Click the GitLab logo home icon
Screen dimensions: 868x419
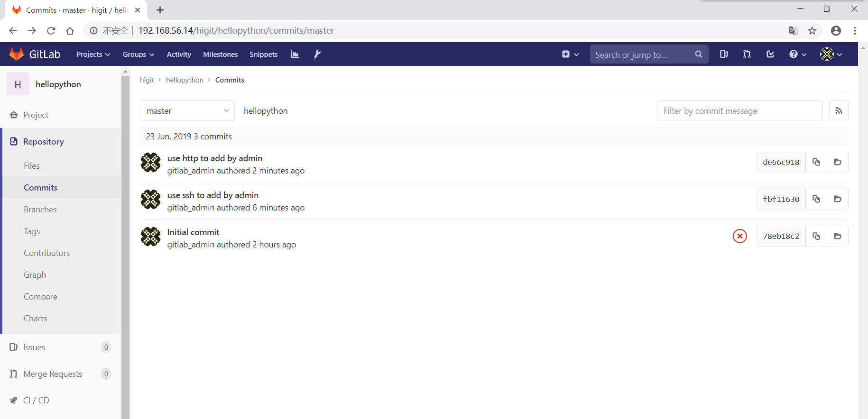coord(17,55)
